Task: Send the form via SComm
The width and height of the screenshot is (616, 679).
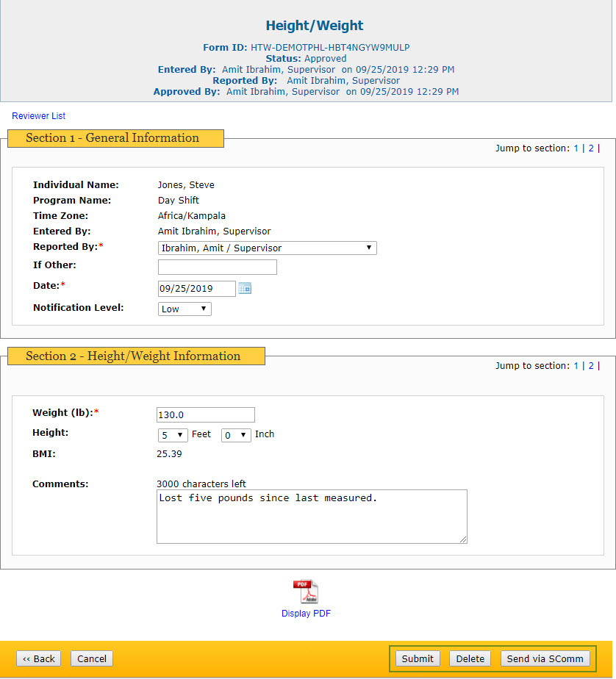Action: [545, 658]
